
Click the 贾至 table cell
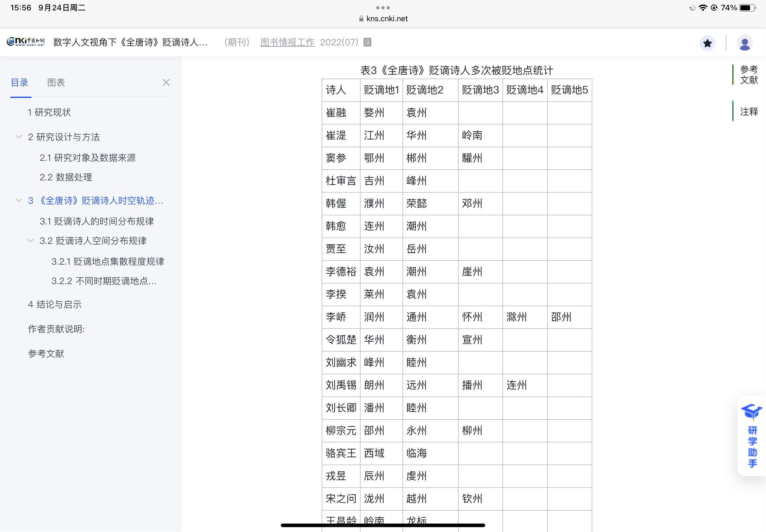pos(341,249)
